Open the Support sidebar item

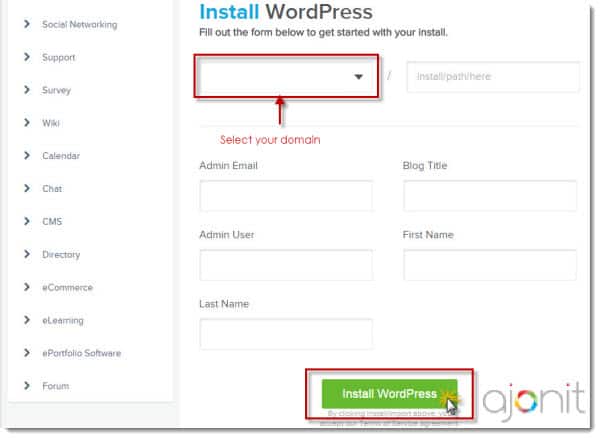coord(59,57)
